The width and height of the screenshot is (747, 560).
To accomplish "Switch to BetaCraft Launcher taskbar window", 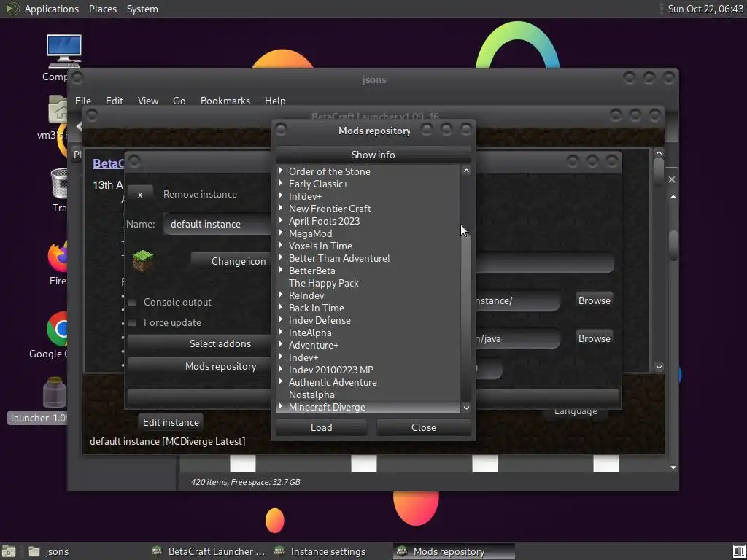I will point(209,551).
